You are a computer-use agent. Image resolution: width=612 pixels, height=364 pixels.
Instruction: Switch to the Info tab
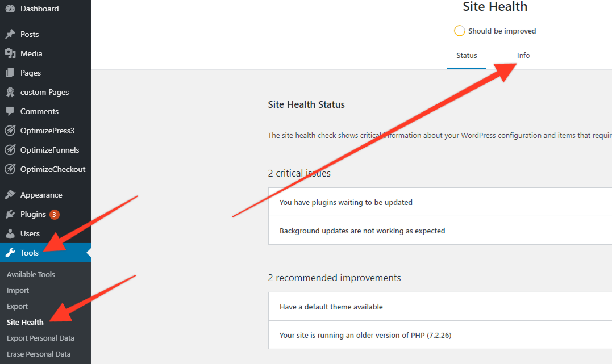pyautogui.click(x=523, y=56)
